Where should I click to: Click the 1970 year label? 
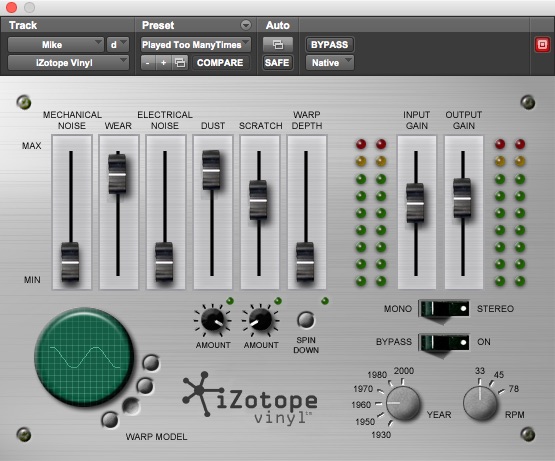(x=363, y=389)
